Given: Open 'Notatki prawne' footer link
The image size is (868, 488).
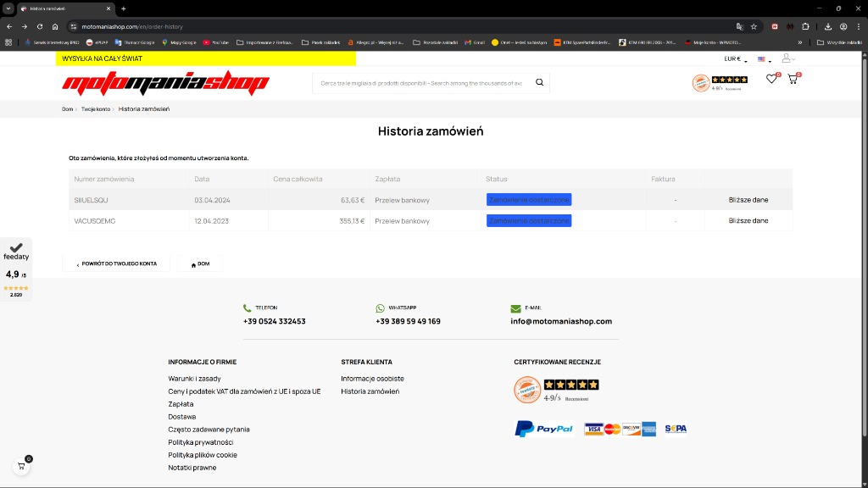Looking at the screenshot, I should point(192,468).
